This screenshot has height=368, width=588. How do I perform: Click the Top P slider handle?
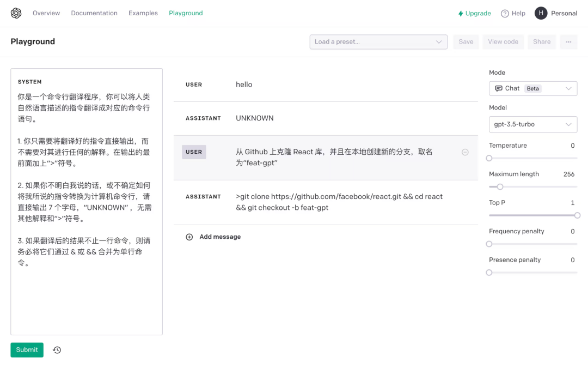coord(577,215)
